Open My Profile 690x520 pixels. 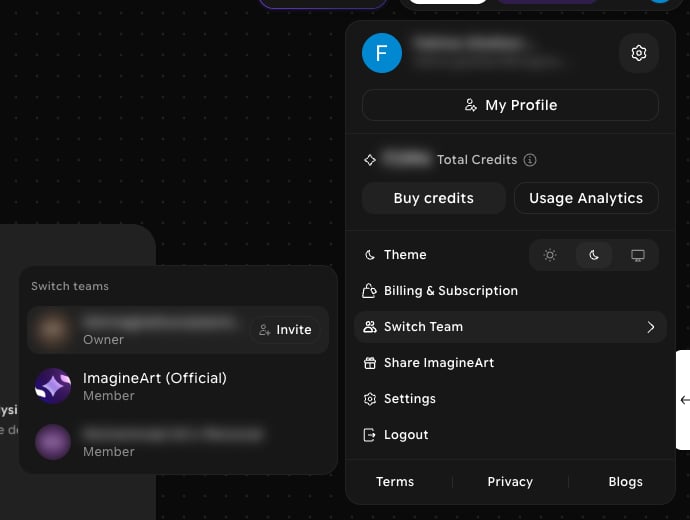pyautogui.click(x=510, y=105)
